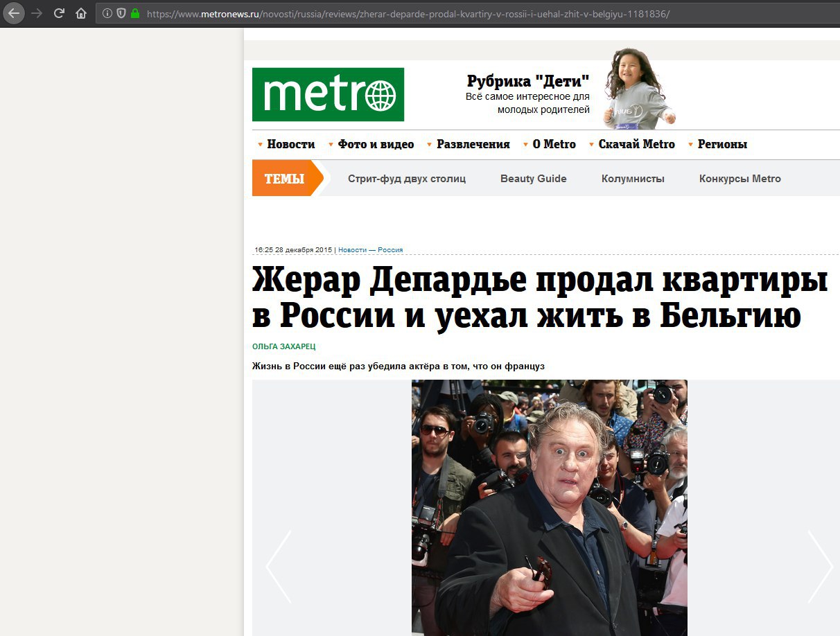Open the Metro logo homepage link
This screenshot has width=840, height=636.
coord(328,94)
